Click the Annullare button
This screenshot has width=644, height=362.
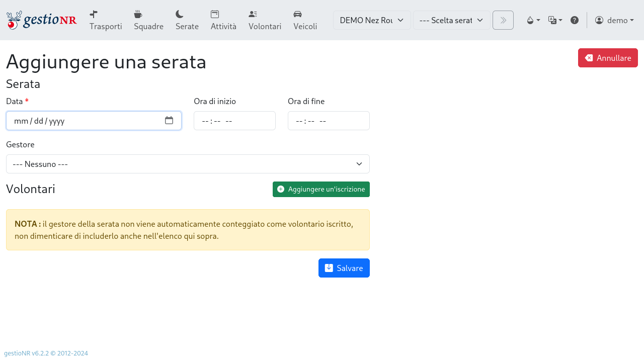[x=607, y=58]
